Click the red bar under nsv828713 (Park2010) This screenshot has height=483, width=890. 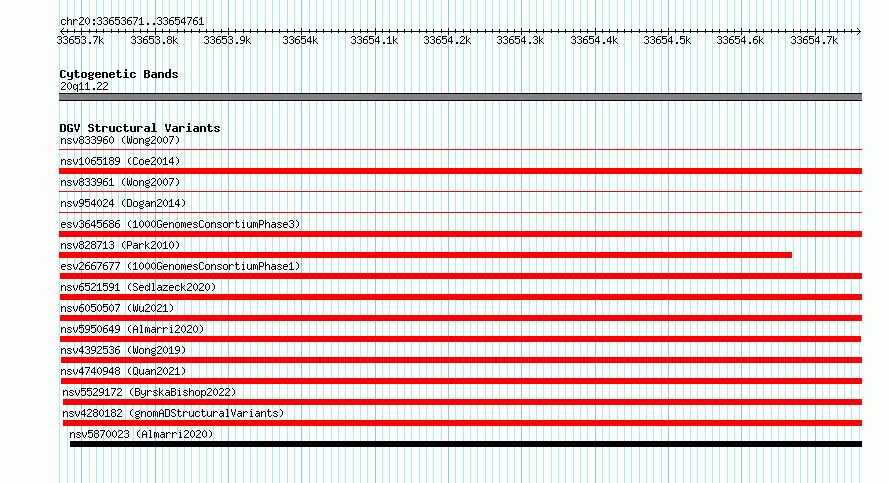click(x=425, y=255)
